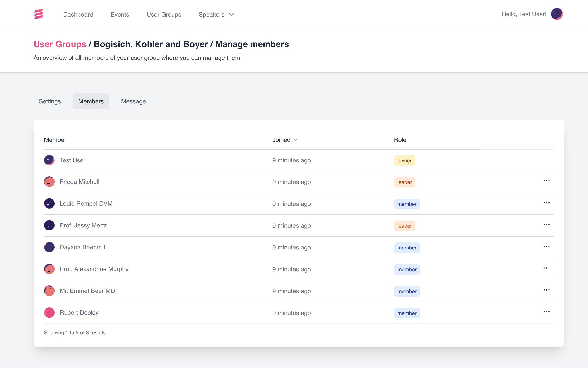The height and width of the screenshot is (368, 588).
Task: Open User Groups in top navigation
Action: 164,15
